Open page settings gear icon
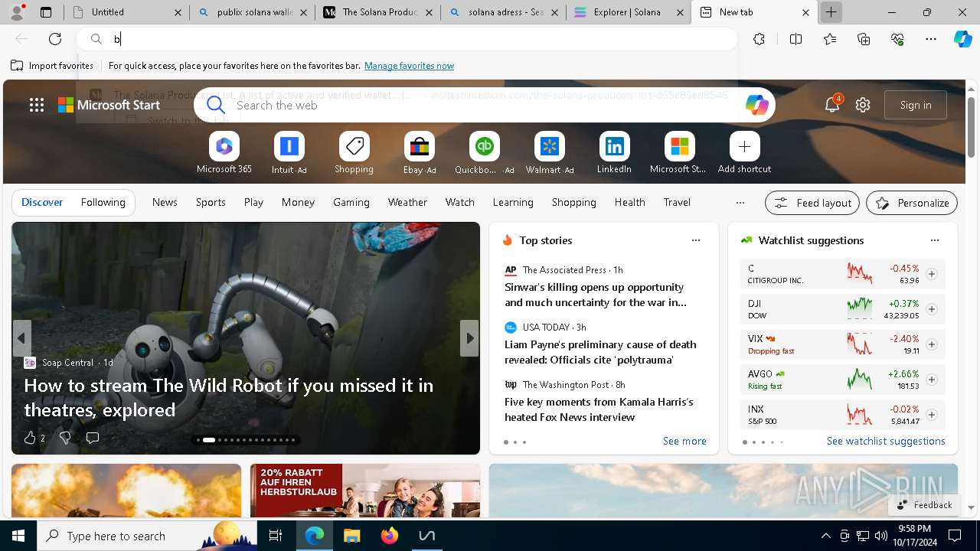 click(x=863, y=105)
